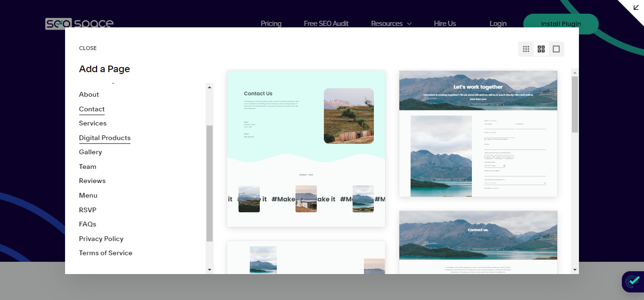Click Free SEO Audit in the navigation
The image size is (644, 300).
pos(326,23)
